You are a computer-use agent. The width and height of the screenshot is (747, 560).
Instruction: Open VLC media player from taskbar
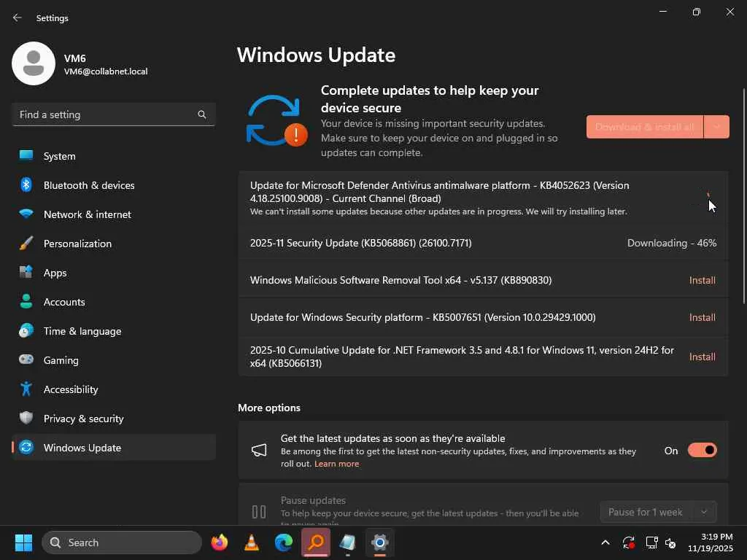coord(252,542)
